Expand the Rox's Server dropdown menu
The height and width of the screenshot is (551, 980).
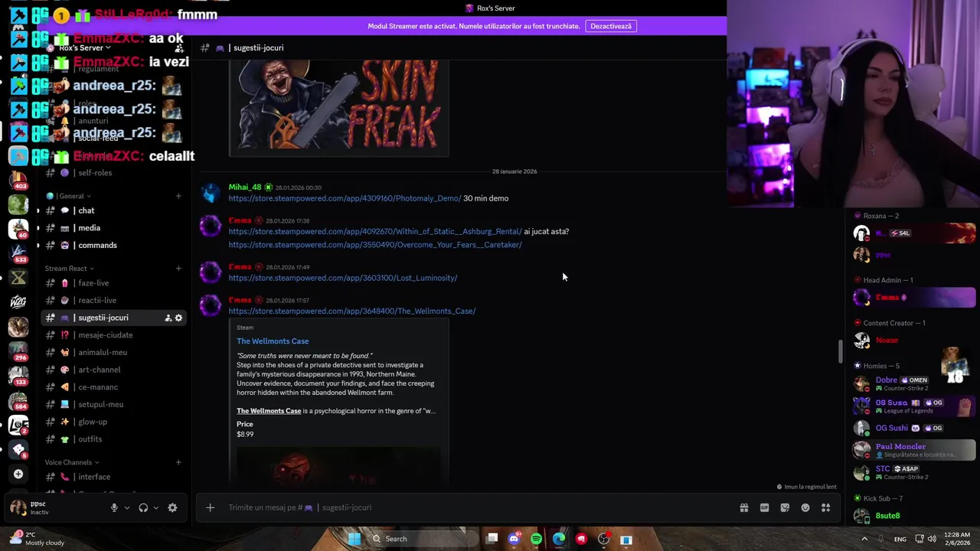[84, 47]
